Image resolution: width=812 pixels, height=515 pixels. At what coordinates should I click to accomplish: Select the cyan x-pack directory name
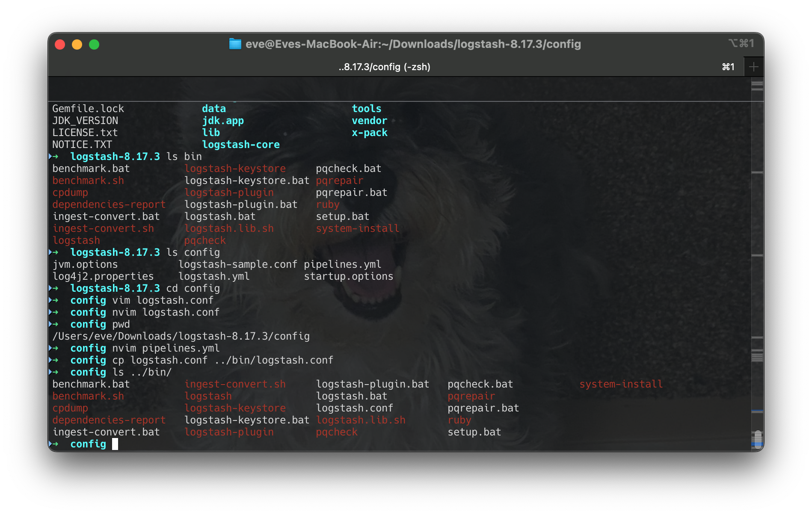click(369, 133)
